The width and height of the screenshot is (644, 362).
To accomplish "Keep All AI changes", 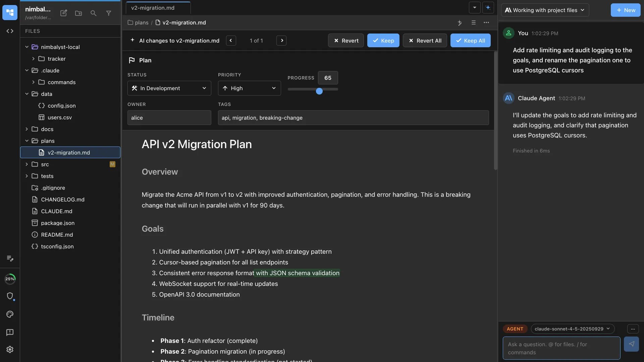I will click(x=470, y=40).
